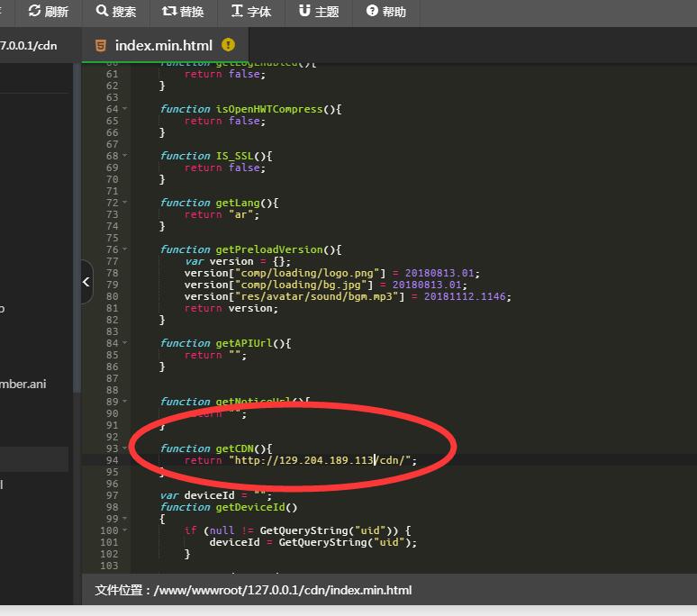
Task: Click the font T icon
Action: [237, 11]
